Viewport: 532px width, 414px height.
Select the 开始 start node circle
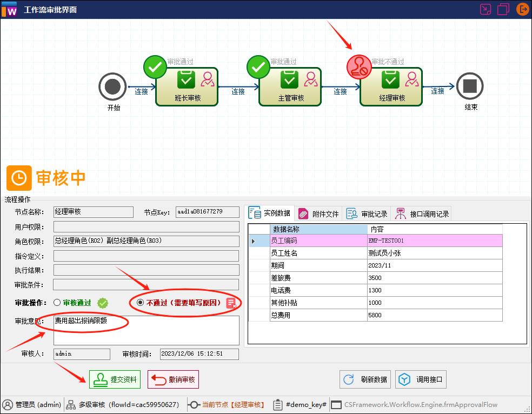coord(112,86)
